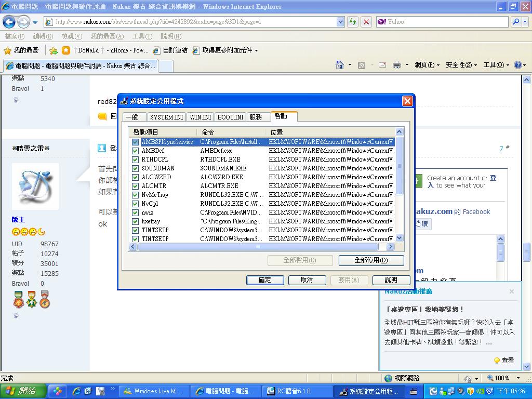Click the RSS feeds icon
The width and height of the screenshot is (532, 399).
(362, 65)
